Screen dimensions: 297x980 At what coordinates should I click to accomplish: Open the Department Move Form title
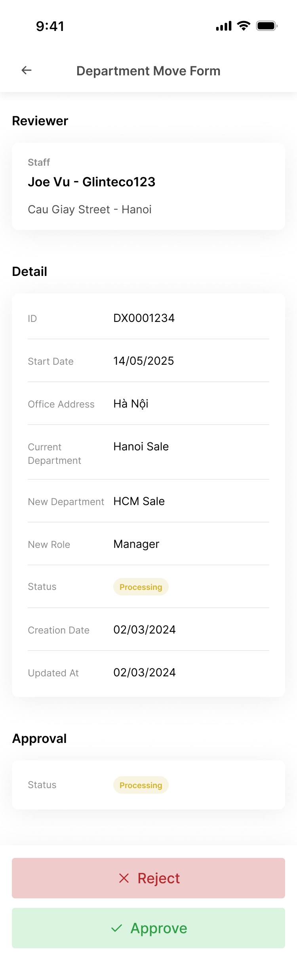pyautogui.click(x=148, y=71)
